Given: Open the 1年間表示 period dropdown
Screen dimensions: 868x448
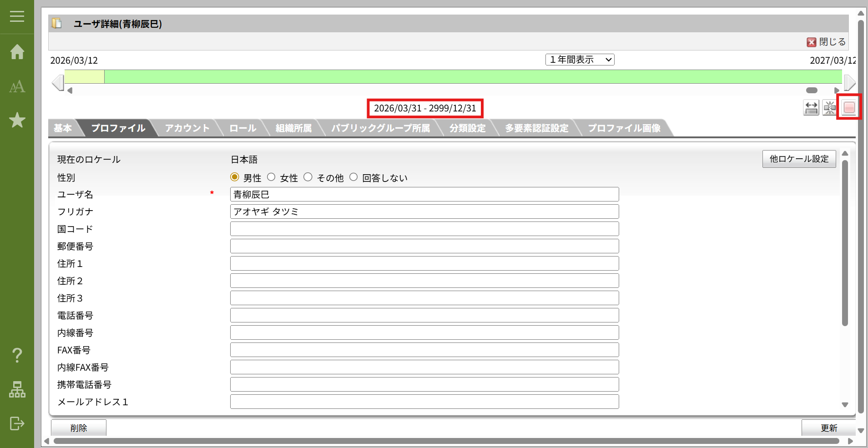Looking at the screenshot, I should [580, 60].
